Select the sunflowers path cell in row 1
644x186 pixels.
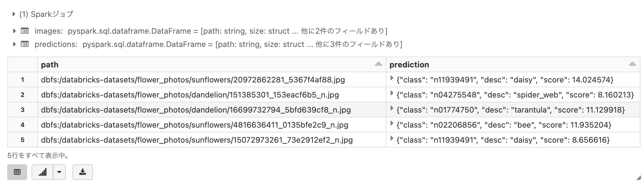click(x=193, y=79)
